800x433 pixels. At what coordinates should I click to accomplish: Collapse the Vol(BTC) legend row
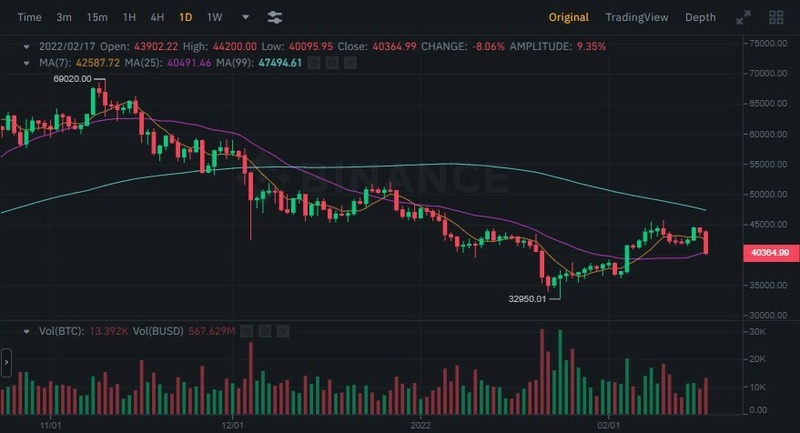(x=28, y=331)
